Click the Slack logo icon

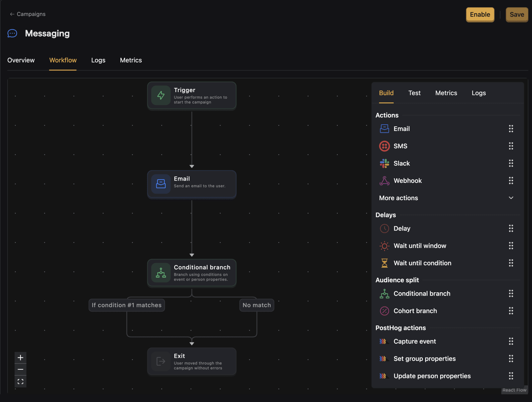384,163
